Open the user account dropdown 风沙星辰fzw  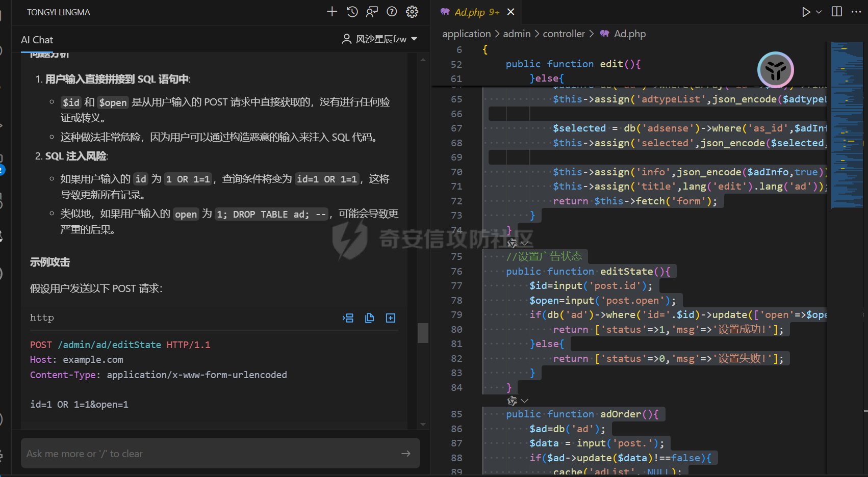point(379,39)
